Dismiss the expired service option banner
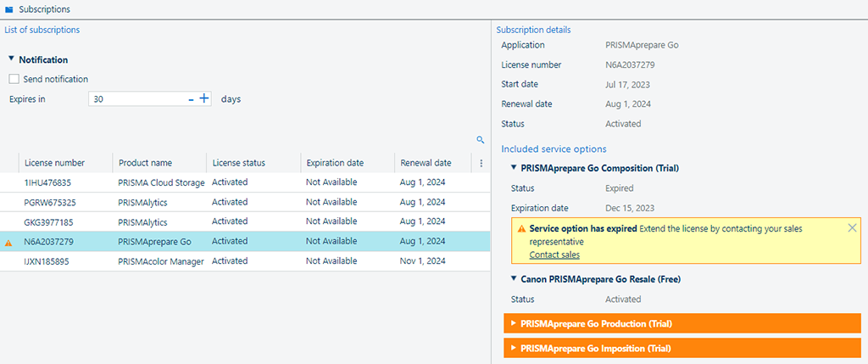 click(852, 228)
